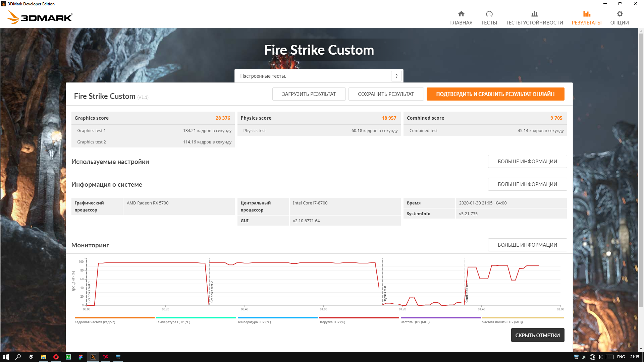This screenshot has width=644, height=362.
Task: Open Opera browser from the taskbar
Action: [56, 357]
